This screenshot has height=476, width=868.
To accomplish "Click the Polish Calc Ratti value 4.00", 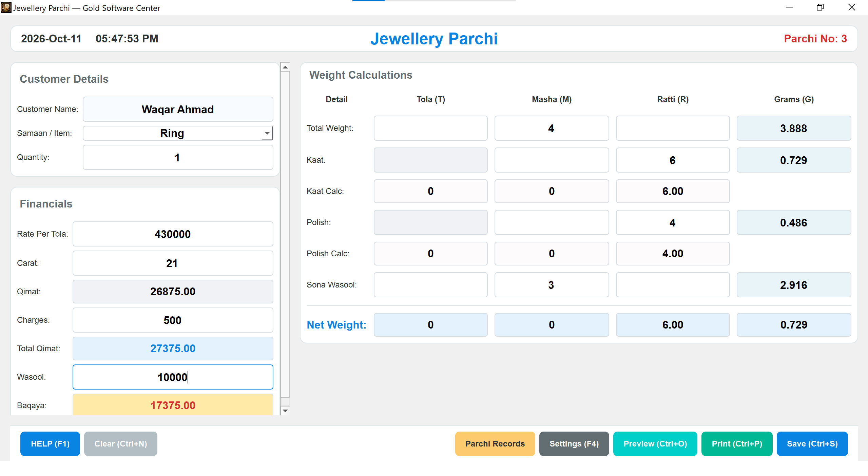I will pos(673,254).
